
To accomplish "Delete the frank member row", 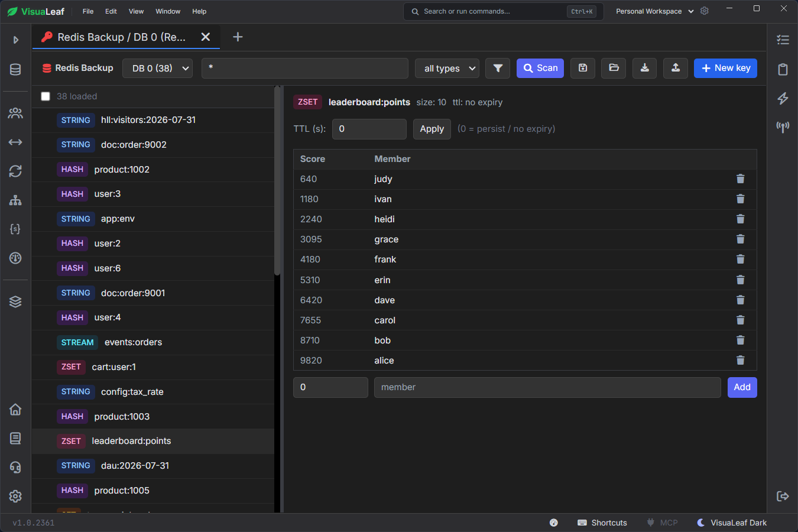I will 740,259.
